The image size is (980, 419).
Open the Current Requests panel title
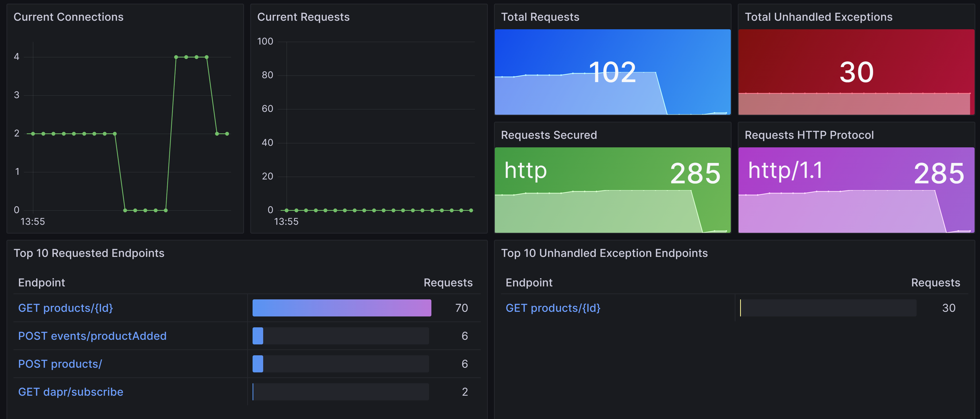[303, 17]
